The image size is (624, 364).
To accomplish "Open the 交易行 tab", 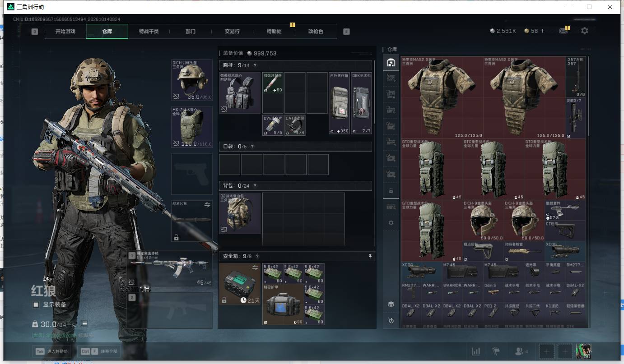I will [232, 32].
